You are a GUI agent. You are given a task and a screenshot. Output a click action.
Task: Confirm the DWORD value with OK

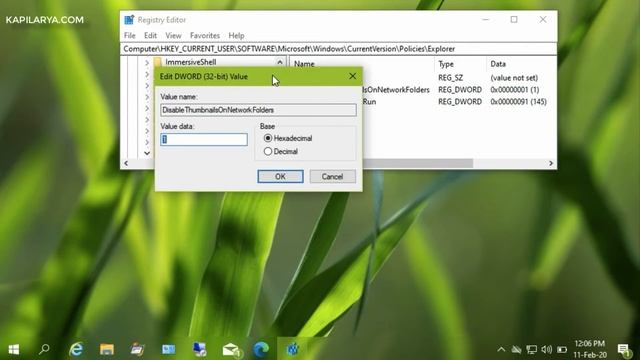point(280,176)
